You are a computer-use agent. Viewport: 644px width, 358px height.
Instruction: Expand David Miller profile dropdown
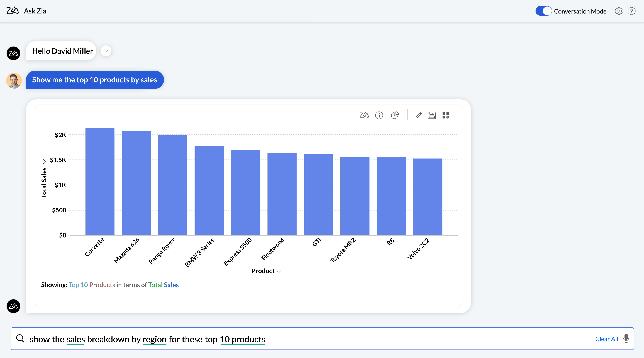(x=106, y=51)
